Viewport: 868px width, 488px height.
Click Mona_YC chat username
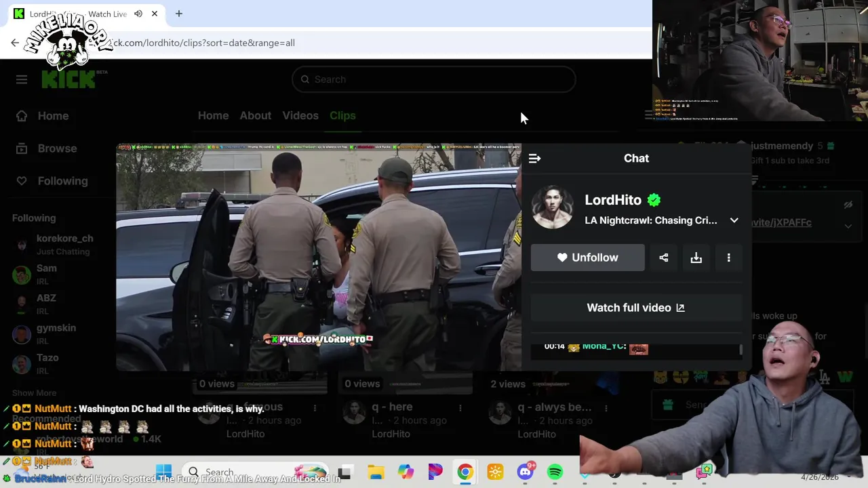(604, 346)
